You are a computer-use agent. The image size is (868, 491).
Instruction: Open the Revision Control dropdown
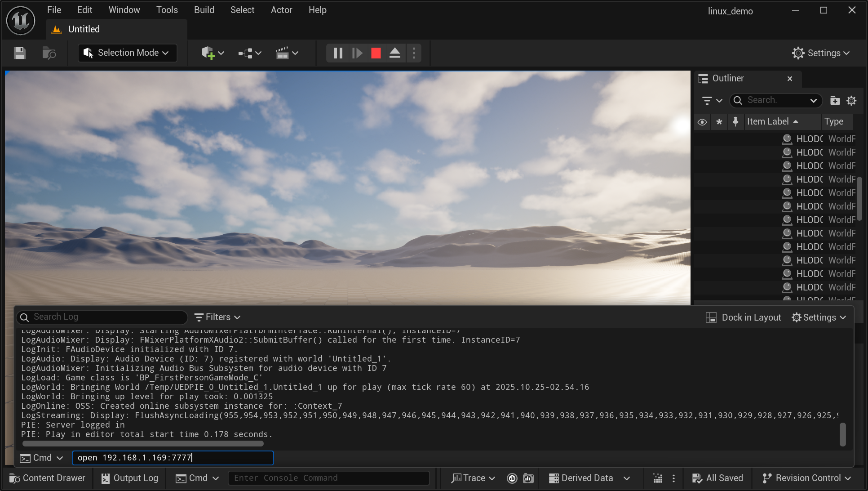pos(807,478)
